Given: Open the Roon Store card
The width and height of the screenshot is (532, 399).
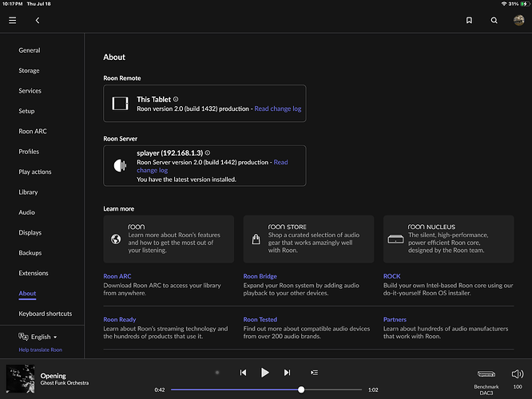Looking at the screenshot, I should click(308, 239).
